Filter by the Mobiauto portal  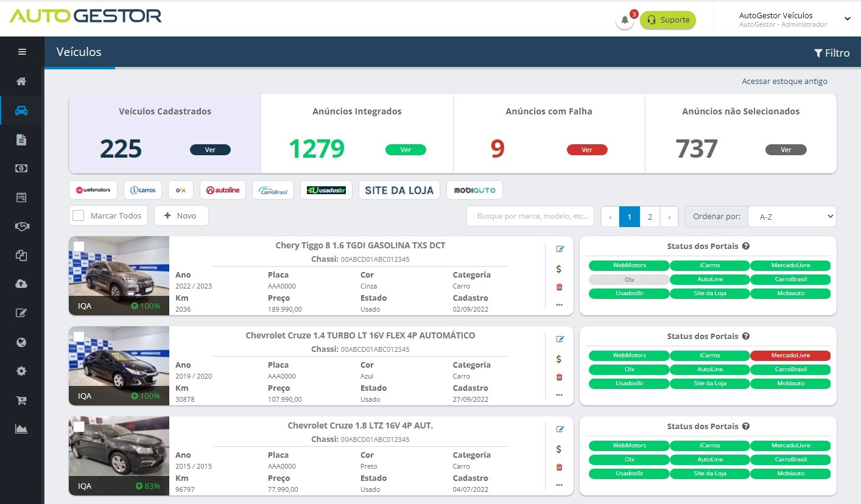(x=474, y=190)
